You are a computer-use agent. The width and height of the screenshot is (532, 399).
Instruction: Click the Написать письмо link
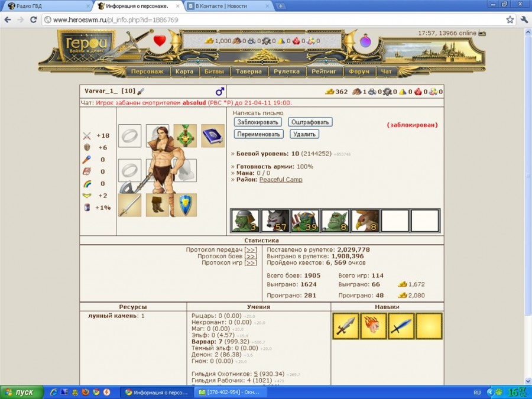tap(258, 113)
